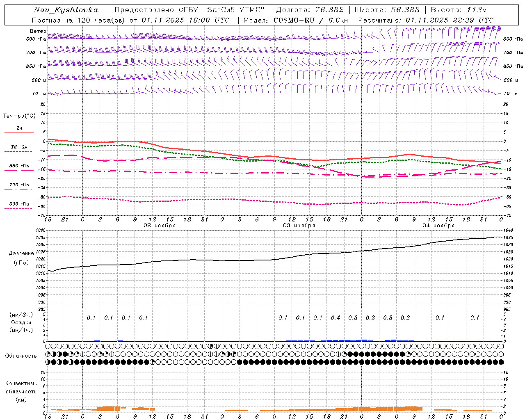The width and height of the screenshot is (525, 420).
Task: Click the date label 03 ноября
Action: pyautogui.click(x=299, y=226)
